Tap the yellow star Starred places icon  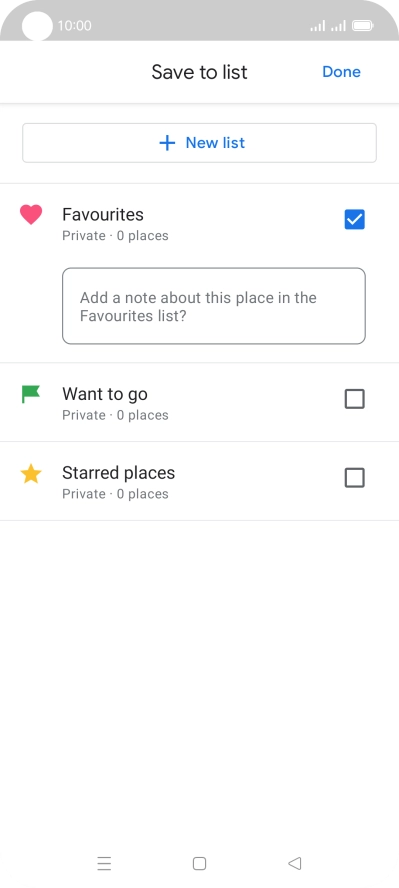click(x=31, y=473)
